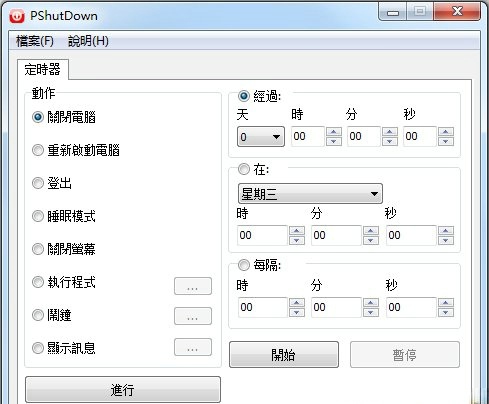Click the 暫停 button

(x=405, y=355)
